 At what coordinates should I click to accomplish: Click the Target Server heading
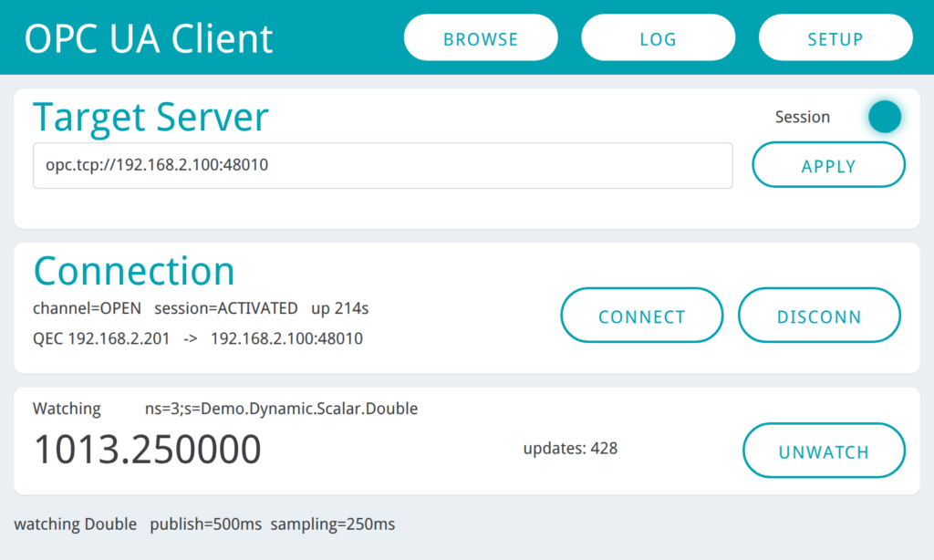(x=150, y=118)
